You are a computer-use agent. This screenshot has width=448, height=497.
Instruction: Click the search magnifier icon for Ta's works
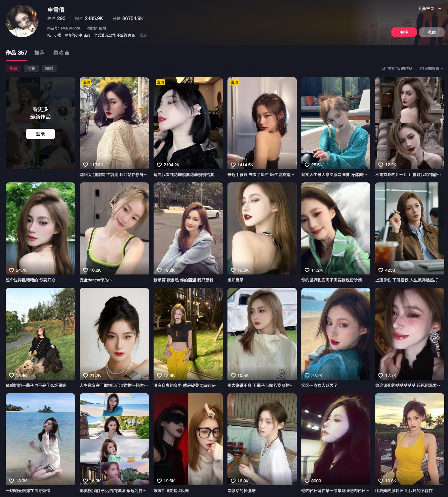click(383, 68)
